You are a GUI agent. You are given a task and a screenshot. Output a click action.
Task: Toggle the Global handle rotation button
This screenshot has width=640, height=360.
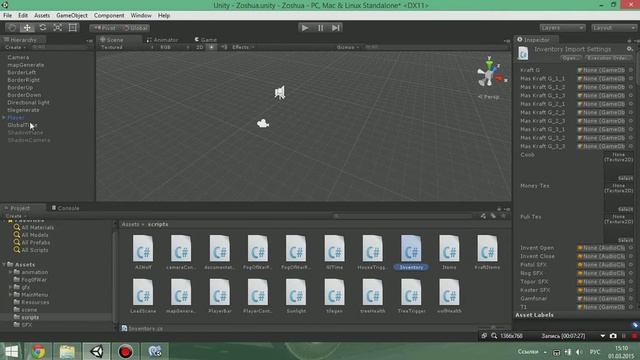135,28
